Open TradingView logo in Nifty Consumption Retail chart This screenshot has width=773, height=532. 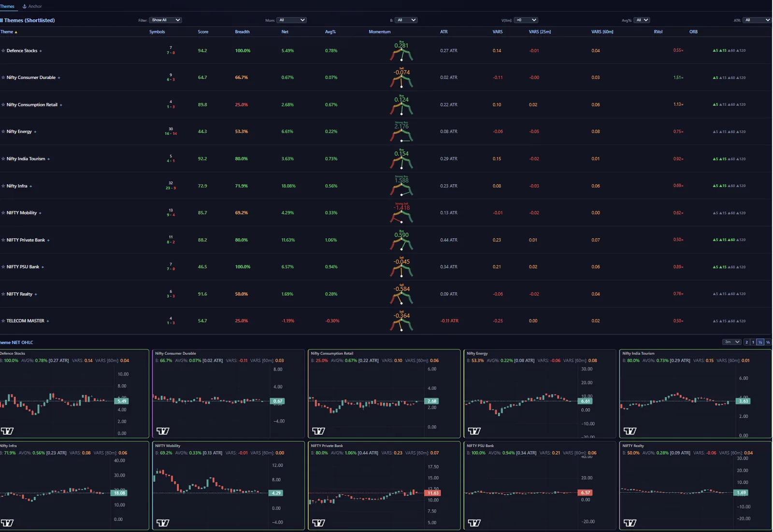click(x=319, y=431)
